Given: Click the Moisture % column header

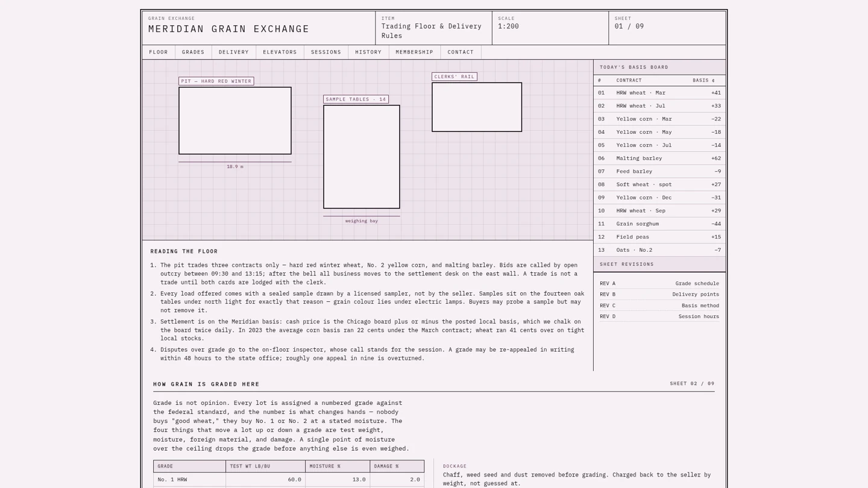Looking at the screenshot, I should point(338,466).
